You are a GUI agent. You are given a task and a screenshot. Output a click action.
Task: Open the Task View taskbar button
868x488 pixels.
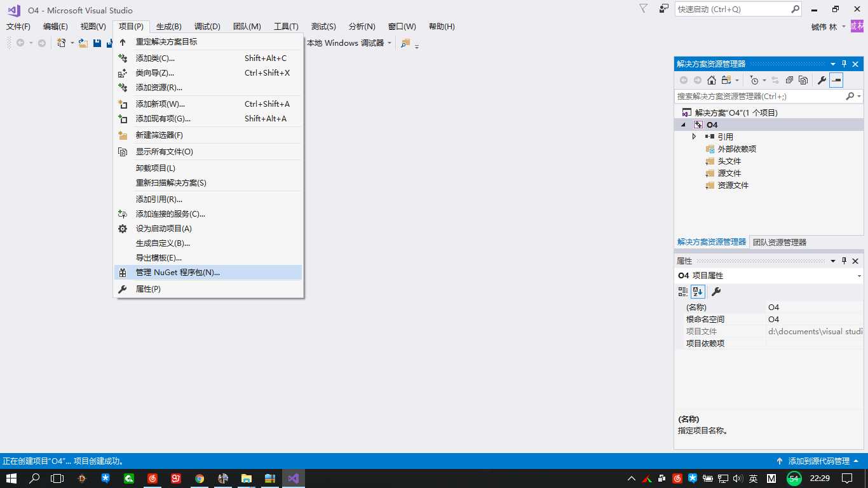point(58,478)
